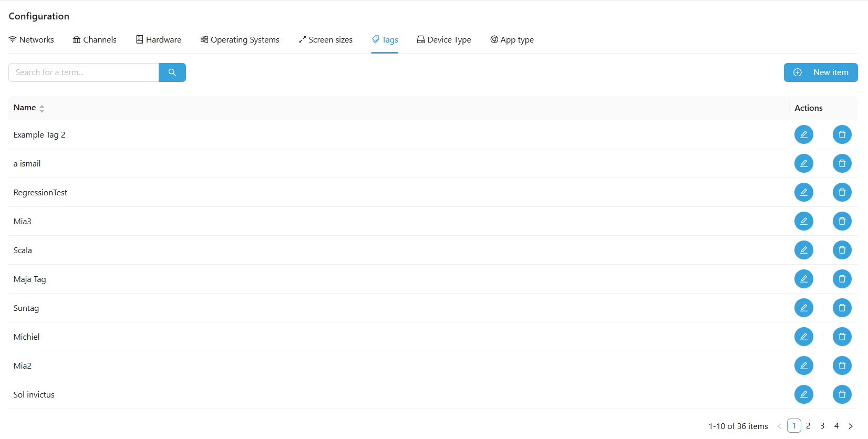The width and height of the screenshot is (868, 439).
Task: Edit the Suntag entry
Action: pos(803,308)
